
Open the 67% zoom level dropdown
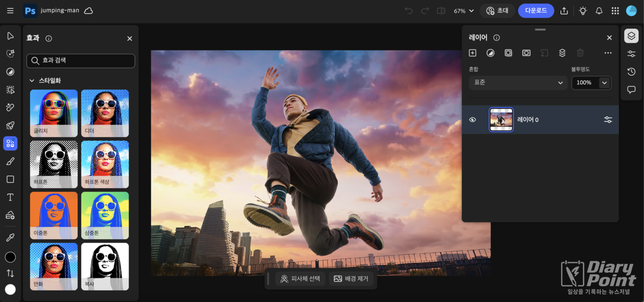[x=464, y=11]
